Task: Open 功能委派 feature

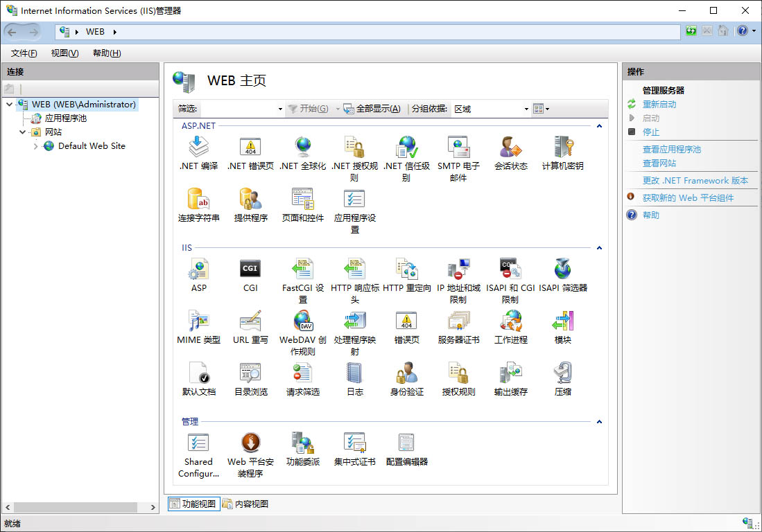Action: tap(303, 450)
